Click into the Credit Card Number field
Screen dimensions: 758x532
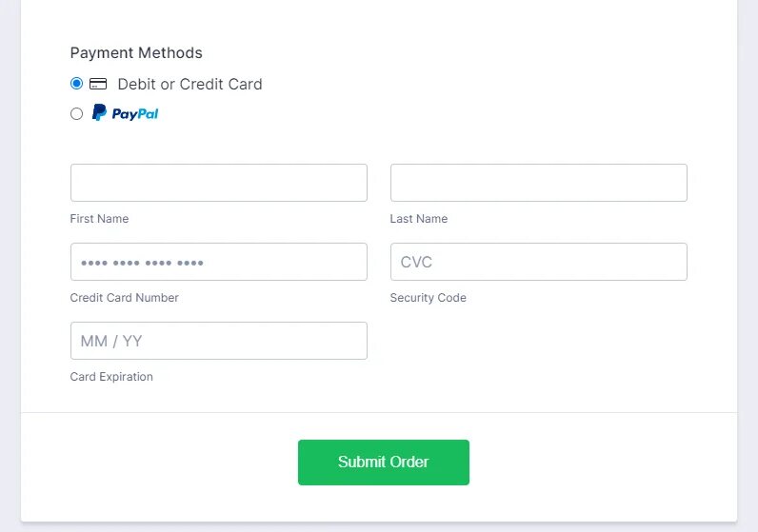218,262
